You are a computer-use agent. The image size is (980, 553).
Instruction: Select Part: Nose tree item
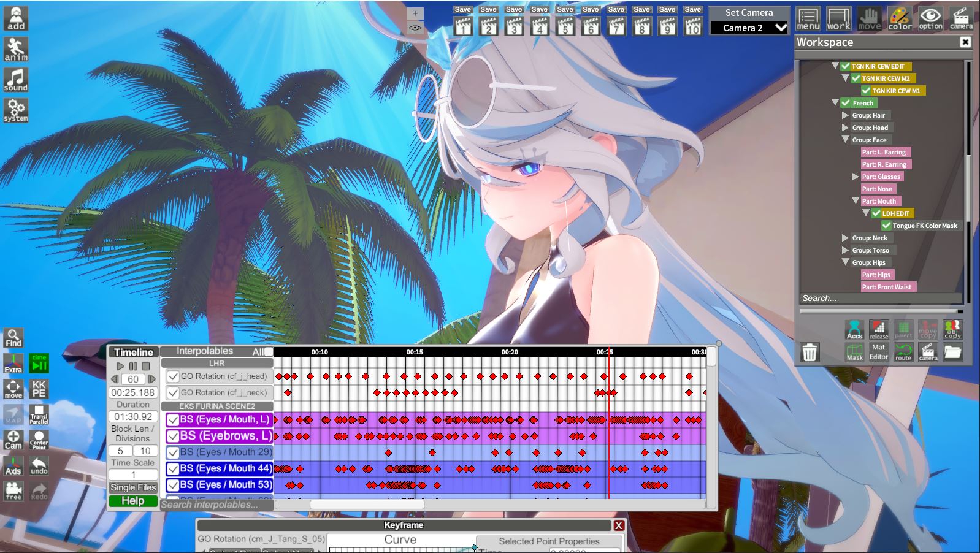pos(877,189)
